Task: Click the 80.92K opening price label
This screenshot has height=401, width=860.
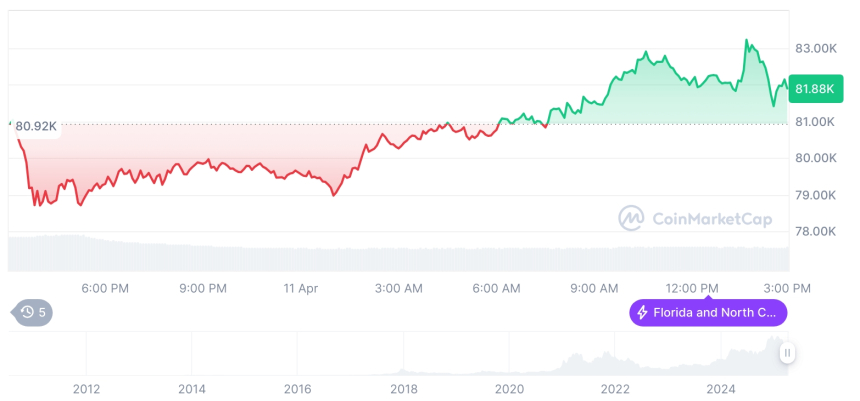Action: click(36, 127)
